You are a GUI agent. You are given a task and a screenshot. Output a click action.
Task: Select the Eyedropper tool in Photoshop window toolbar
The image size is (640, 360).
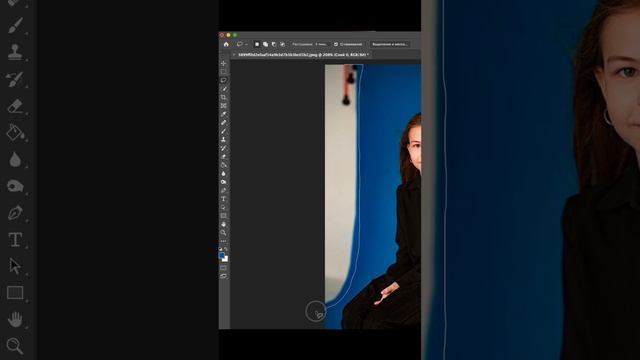click(223, 114)
